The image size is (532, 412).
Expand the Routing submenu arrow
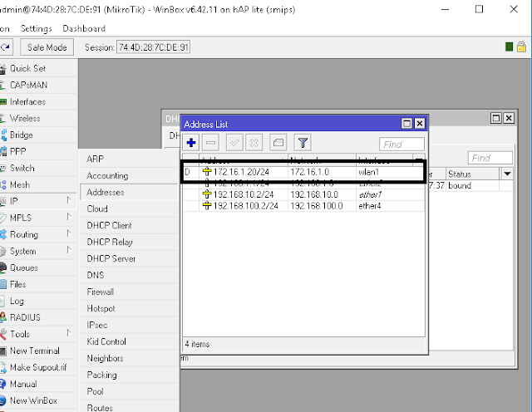pos(69,233)
